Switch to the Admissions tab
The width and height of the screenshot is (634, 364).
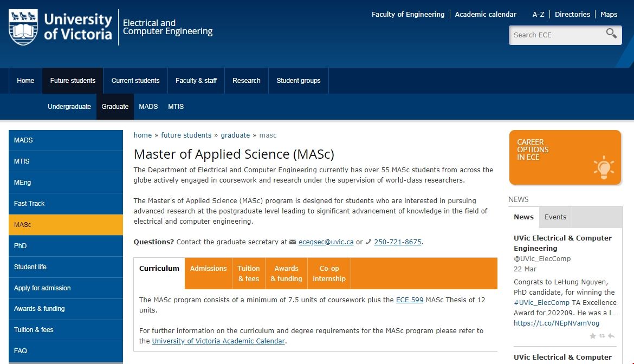pyautogui.click(x=208, y=269)
